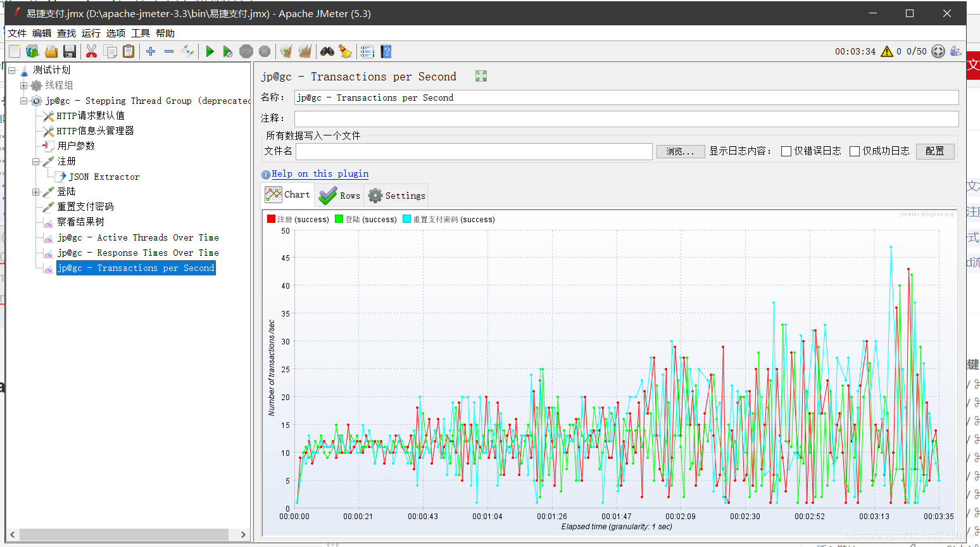
Task: Click the Cut scissors icon in toolbar
Action: pos(92,52)
